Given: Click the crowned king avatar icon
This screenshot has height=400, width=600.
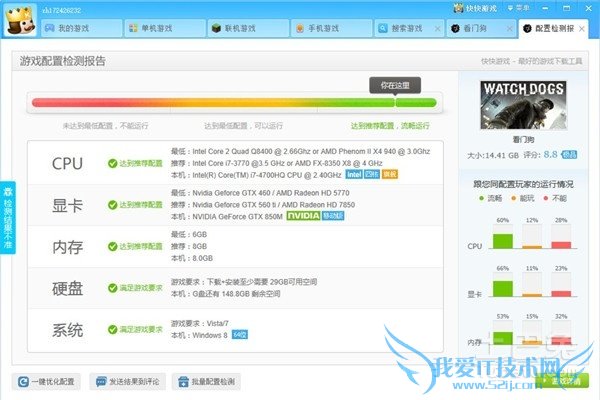Looking at the screenshot, I should coord(20,21).
